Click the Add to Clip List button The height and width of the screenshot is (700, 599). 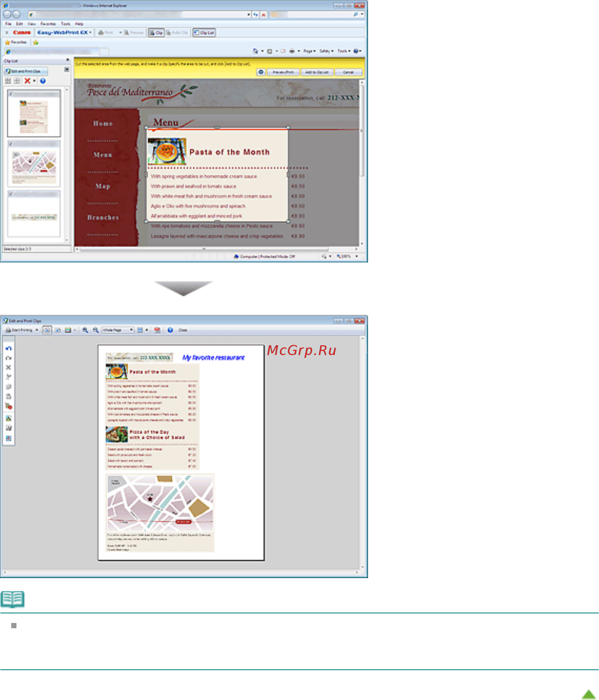coord(317,72)
